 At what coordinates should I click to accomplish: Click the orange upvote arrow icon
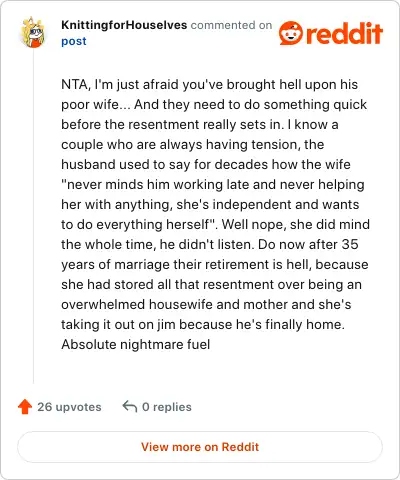(25, 407)
